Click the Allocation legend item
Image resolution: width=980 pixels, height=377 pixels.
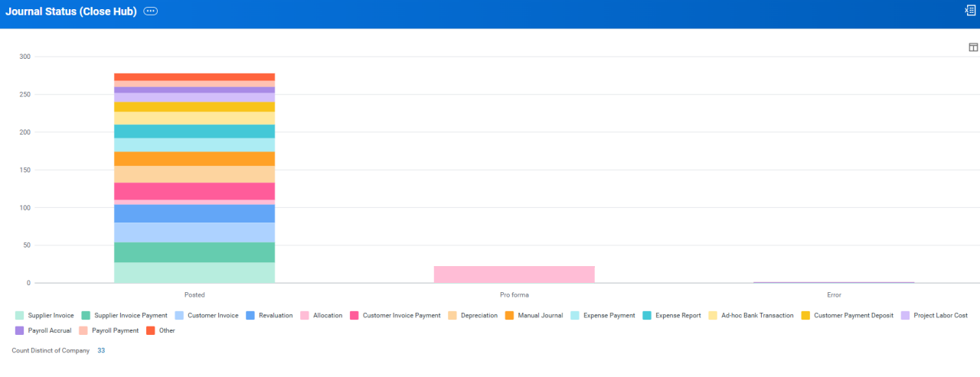coord(321,315)
